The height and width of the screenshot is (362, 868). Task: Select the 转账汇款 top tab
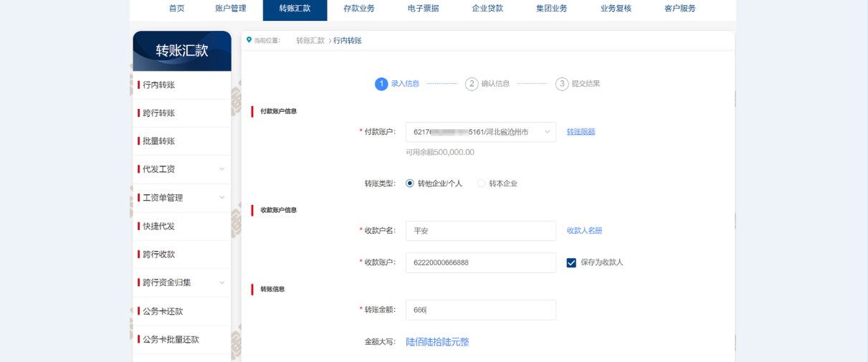pos(295,9)
